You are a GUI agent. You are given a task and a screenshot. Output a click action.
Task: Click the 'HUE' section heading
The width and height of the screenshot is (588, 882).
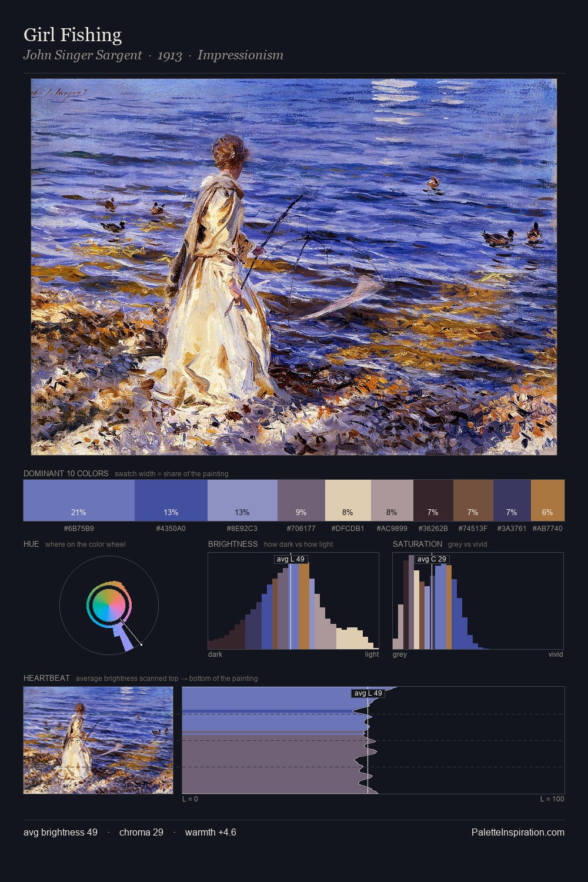coord(31,544)
